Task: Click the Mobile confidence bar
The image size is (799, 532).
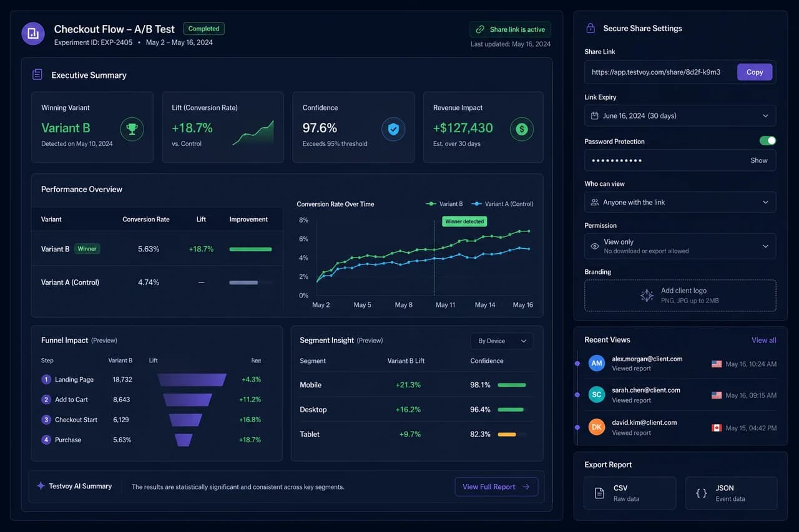Action: point(512,385)
